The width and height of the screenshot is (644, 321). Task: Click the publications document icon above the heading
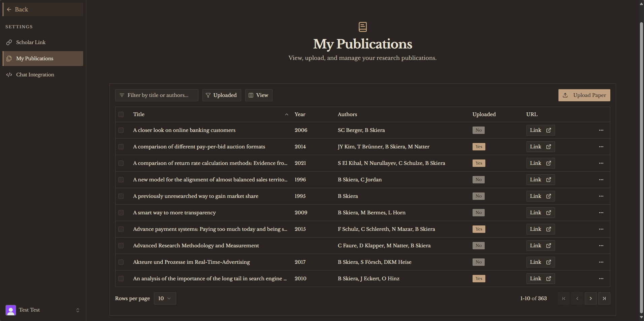click(363, 27)
